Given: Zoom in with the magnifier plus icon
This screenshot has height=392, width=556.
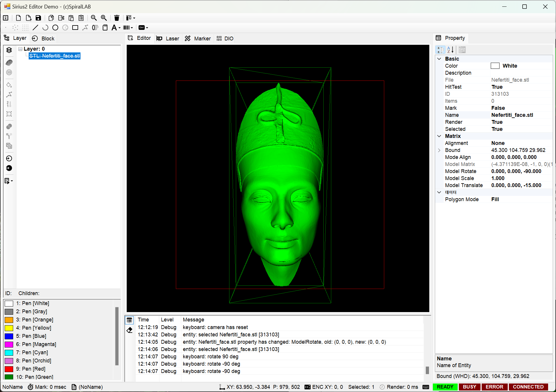Looking at the screenshot, I should (x=104, y=18).
